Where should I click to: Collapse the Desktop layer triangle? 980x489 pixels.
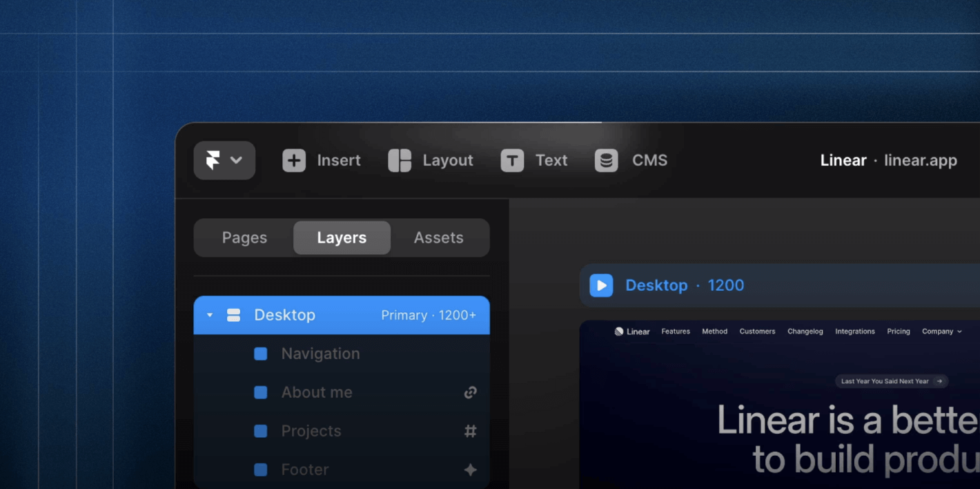[x=210, y=315]
